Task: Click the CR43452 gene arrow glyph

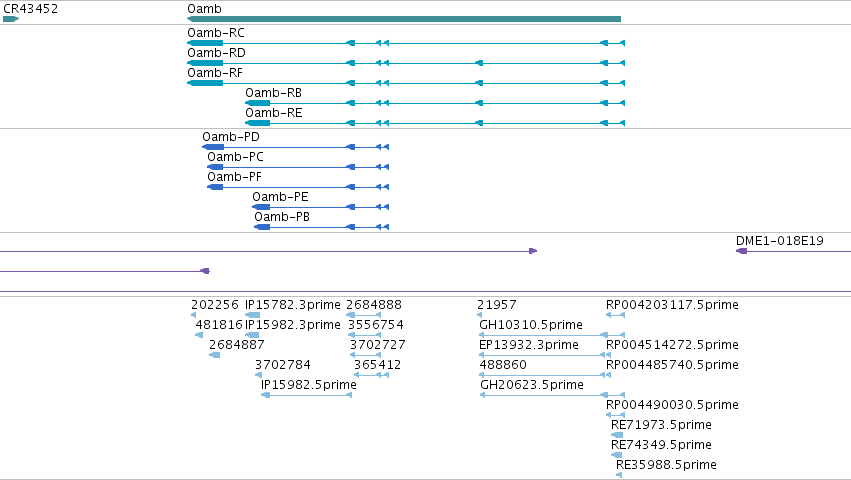Action: 11,19
